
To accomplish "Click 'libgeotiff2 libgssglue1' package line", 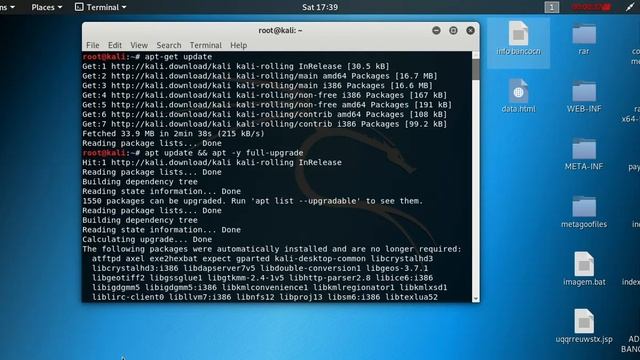I will coord(262,278).
